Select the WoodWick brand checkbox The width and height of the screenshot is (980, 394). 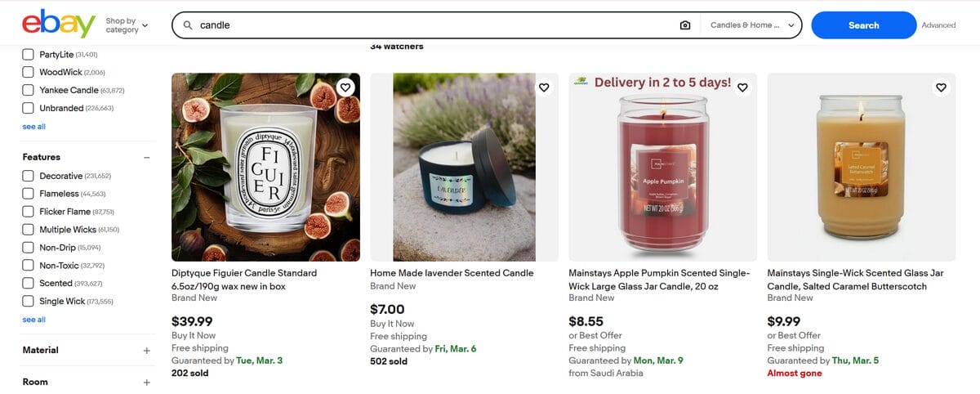point(29,72)
